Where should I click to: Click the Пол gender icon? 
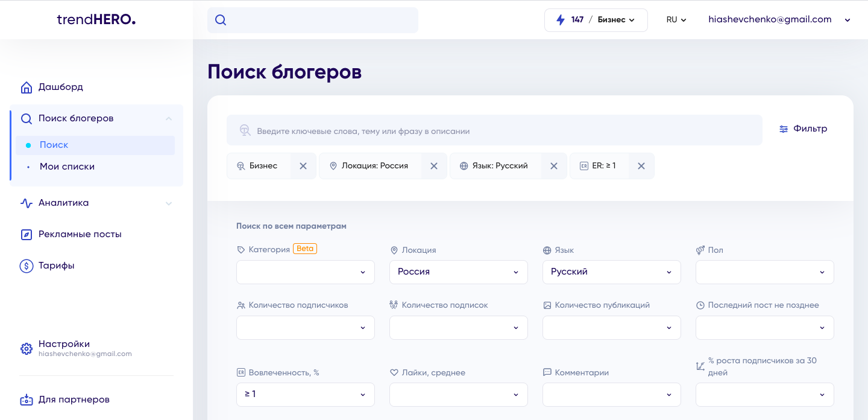[700, 250]
